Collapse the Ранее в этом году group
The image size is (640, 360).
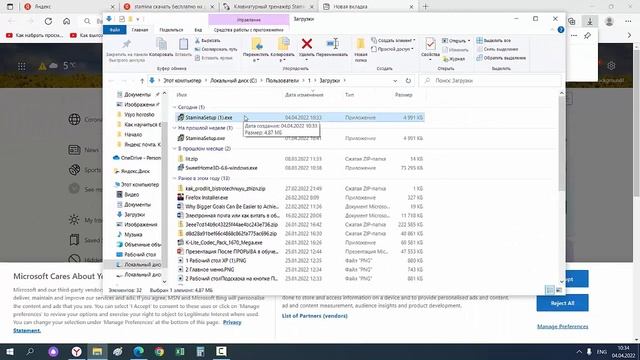pyautogui.click(x=175, y=178)
